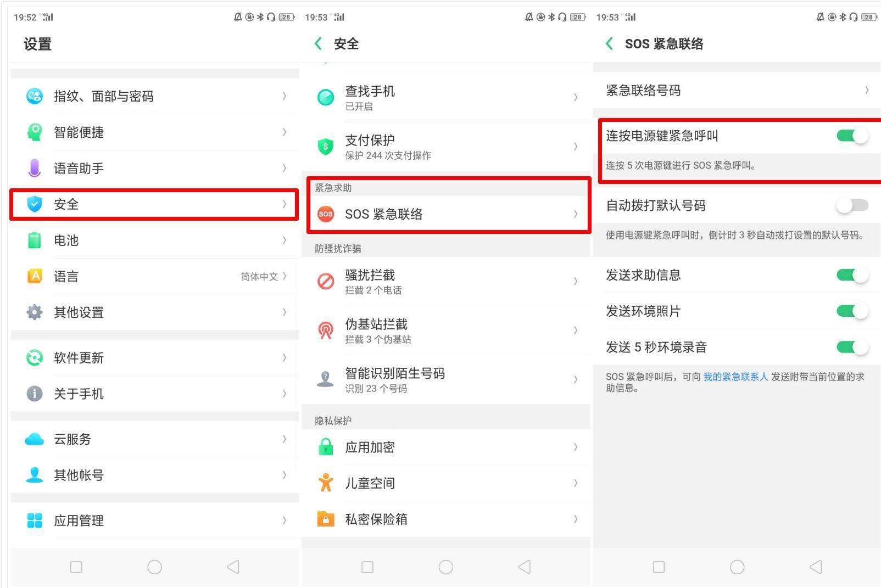
Task: Expand 紧急联络号码 settings
Action: (x=736, y=90)
